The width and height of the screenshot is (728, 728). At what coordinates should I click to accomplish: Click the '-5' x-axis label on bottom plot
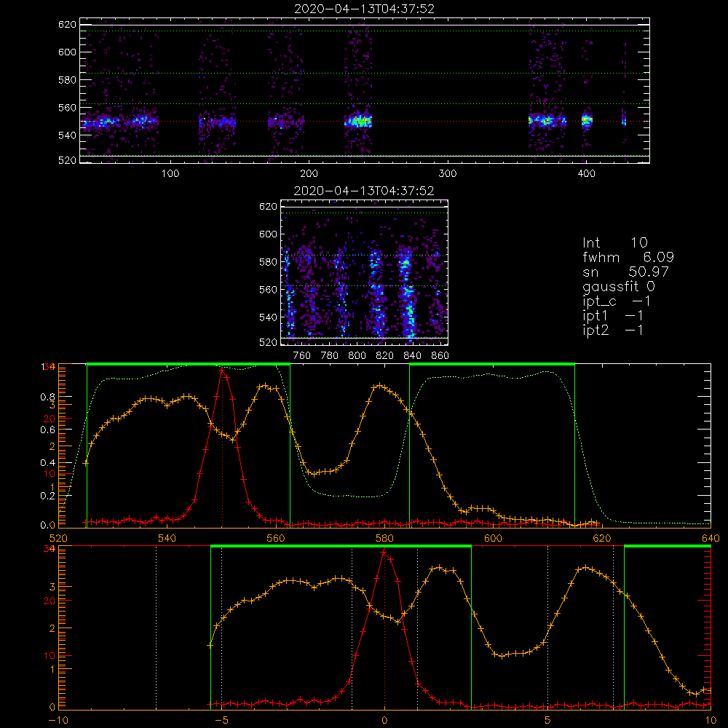(x=221, y=721)
